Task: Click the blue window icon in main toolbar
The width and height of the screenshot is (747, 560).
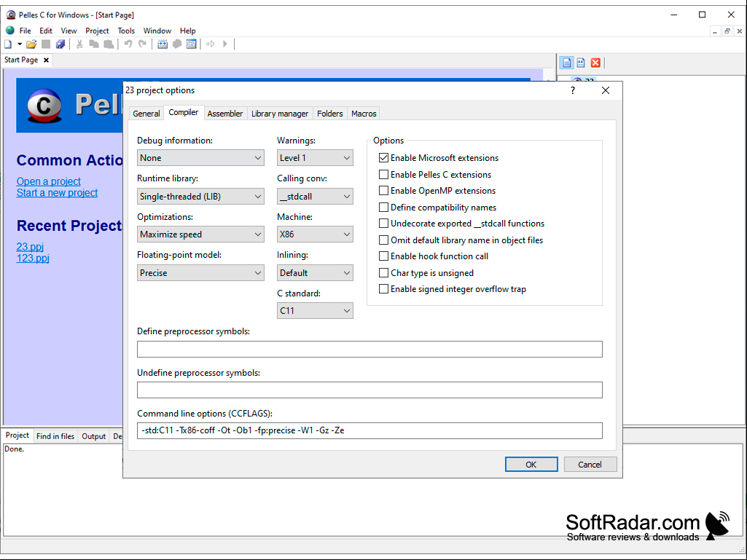Action: coord(191,44)
